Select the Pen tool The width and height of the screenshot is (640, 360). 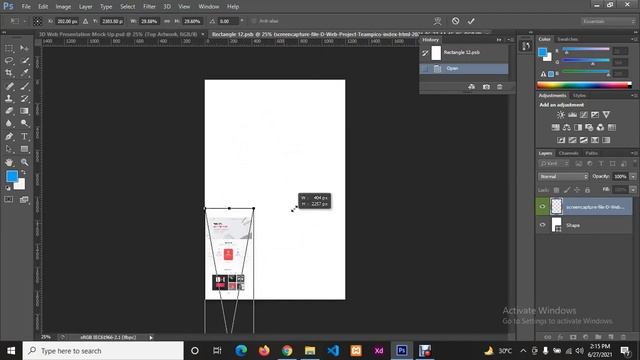[x=9, y=136]
